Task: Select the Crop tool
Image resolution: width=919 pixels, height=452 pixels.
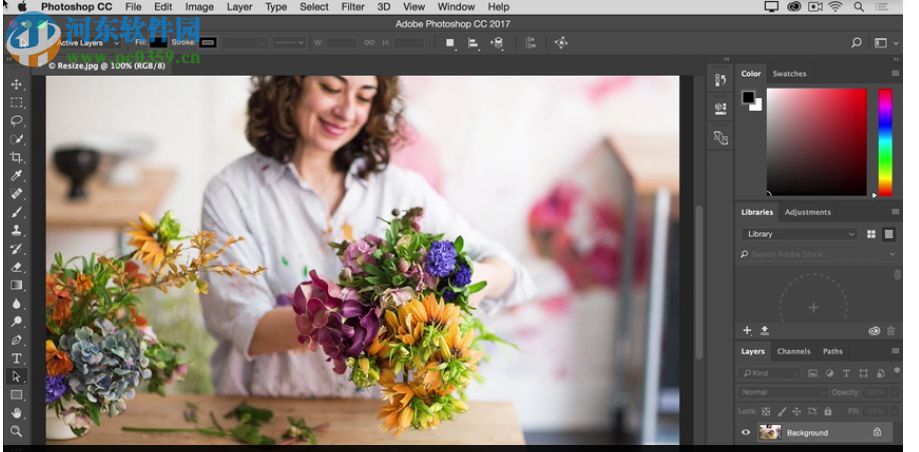Action: [x=16, y=157]
